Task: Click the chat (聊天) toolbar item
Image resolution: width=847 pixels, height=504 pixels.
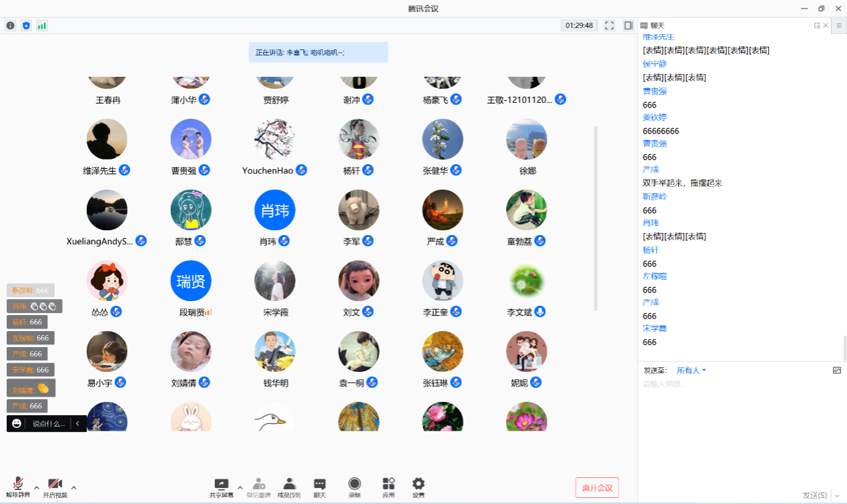Action: coord(320,487)
